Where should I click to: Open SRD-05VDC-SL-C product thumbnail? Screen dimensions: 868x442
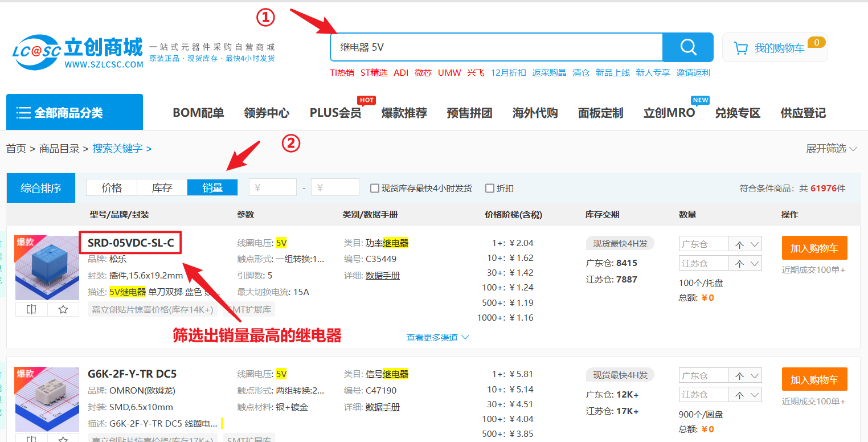coord(47,268)
